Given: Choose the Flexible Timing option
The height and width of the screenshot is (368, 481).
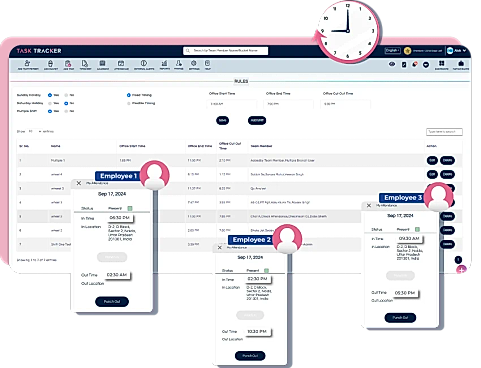Looking at the screenshot, I should click(x=129, y=103).
